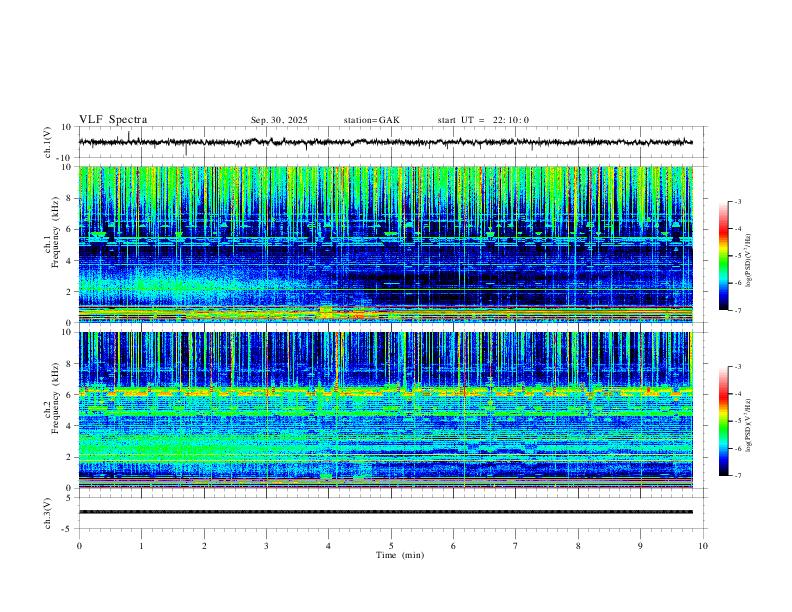
Task: Click the ch.2 orange band near 6 kHz
Action: (385, 391)
